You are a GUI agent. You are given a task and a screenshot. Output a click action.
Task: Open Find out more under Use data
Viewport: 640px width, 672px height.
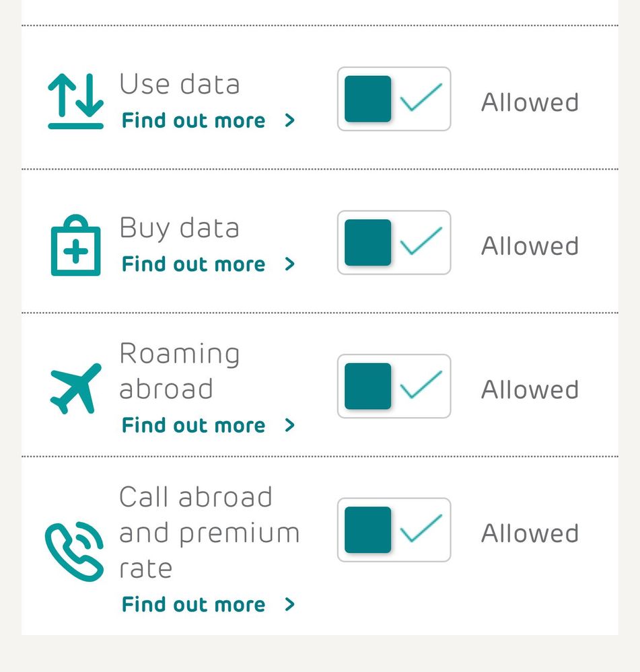[194, 121]
